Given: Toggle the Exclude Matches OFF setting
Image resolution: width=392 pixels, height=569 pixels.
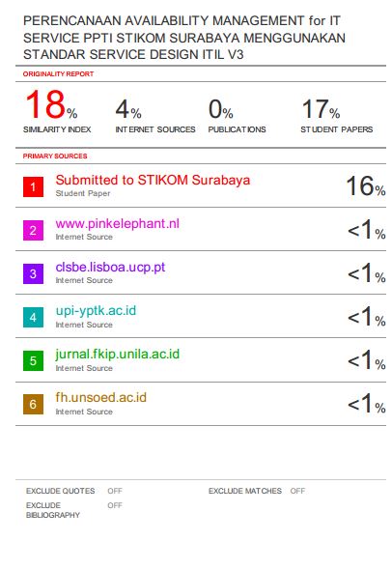Looking at the screenshot, I should point(297,491).
